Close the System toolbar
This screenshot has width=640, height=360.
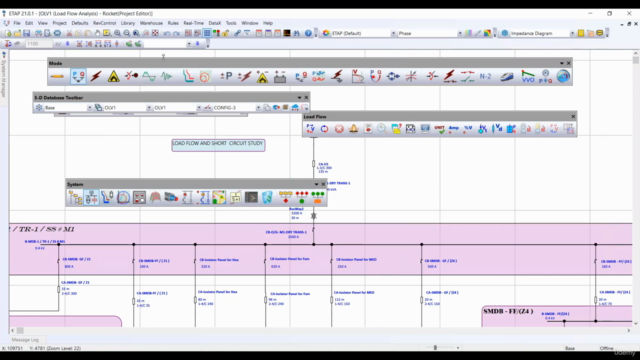point(323,184)
